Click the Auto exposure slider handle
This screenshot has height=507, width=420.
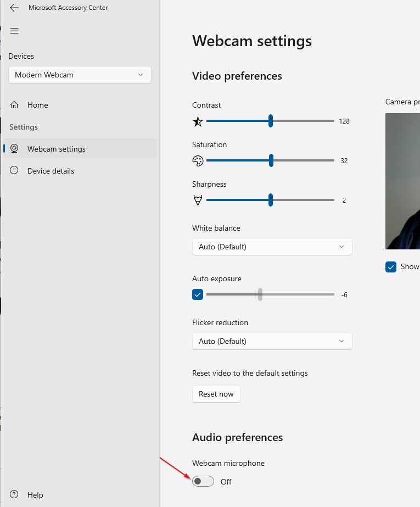260,294
